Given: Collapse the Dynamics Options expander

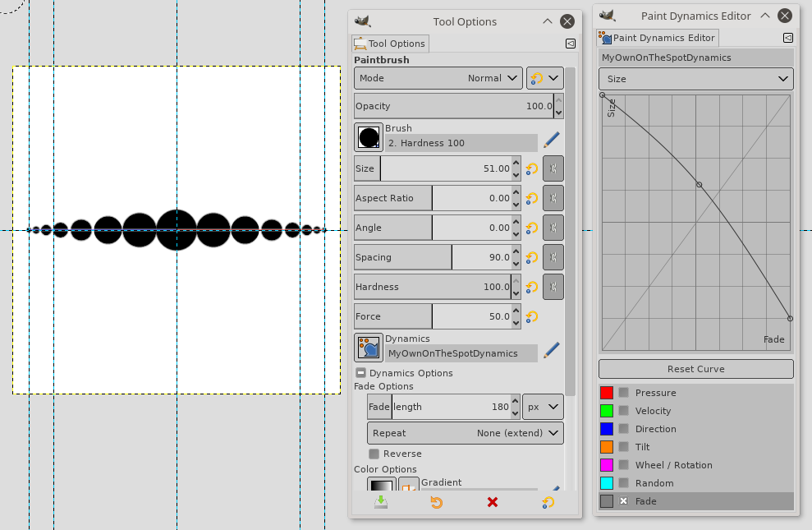Looking at the screenshot, I should click(361, 373).
